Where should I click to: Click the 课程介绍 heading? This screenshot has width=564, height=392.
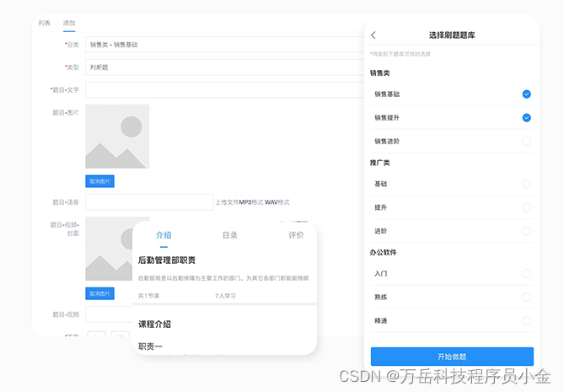click(154, 324)
